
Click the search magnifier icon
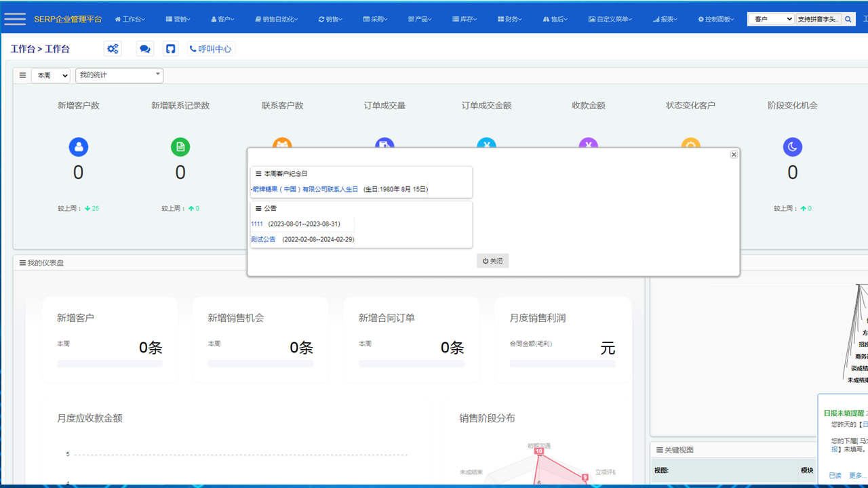847,19
